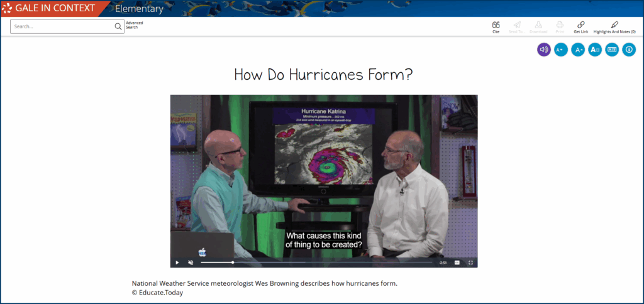
Task: Open the Advanced Search link
Action: pyautogui.click(x=134, y=25)
